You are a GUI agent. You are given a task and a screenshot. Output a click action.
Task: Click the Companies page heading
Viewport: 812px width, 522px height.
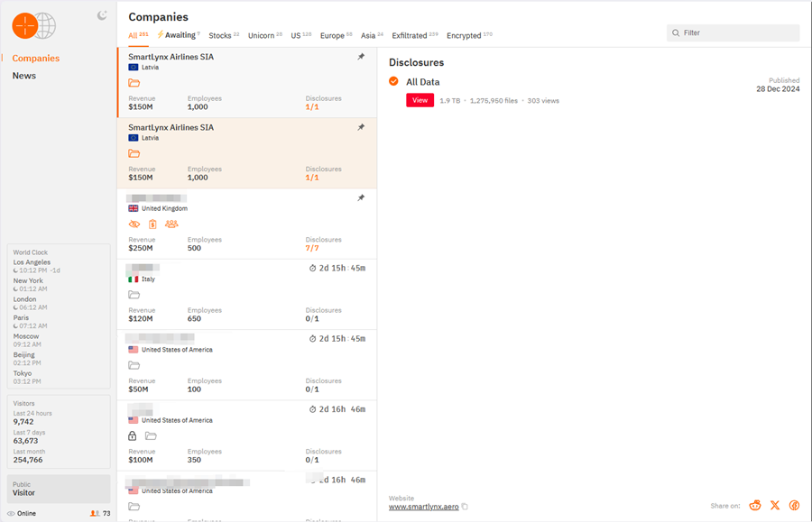pyautogui.click(x=158, y=17)
